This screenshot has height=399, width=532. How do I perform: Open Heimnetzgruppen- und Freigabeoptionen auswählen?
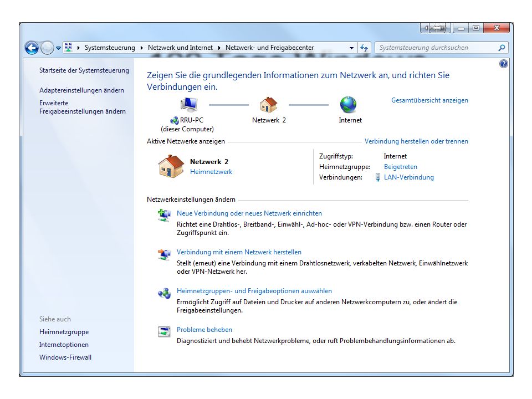tap(254, 291)
